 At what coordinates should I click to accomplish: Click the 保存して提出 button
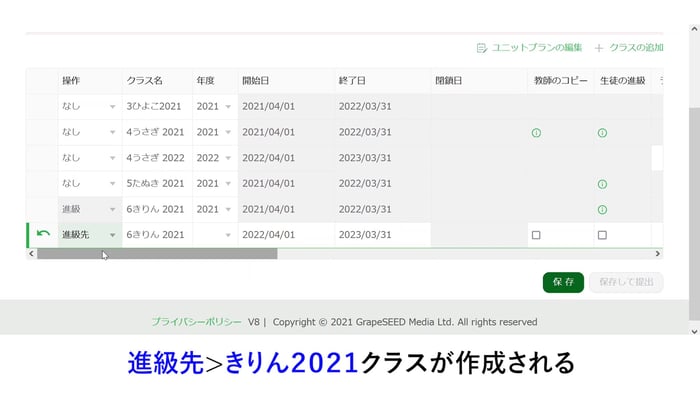pos(626,282)
